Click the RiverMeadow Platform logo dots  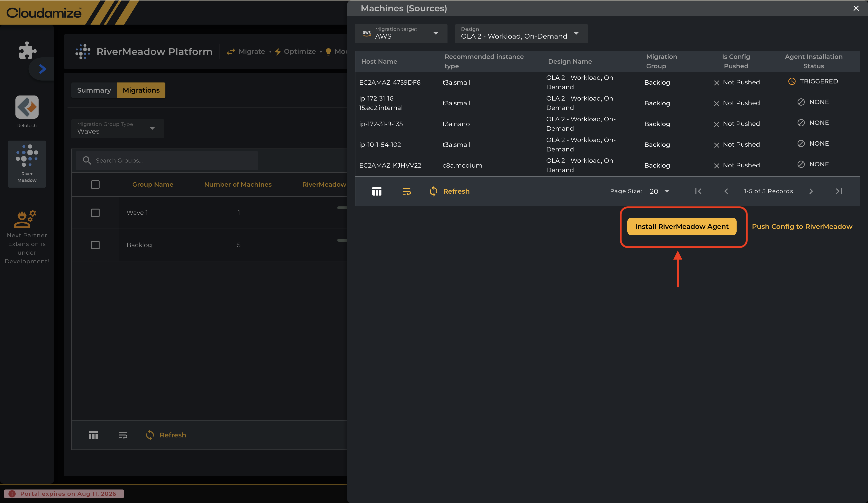pyautogui.click(x=83, y=51)
